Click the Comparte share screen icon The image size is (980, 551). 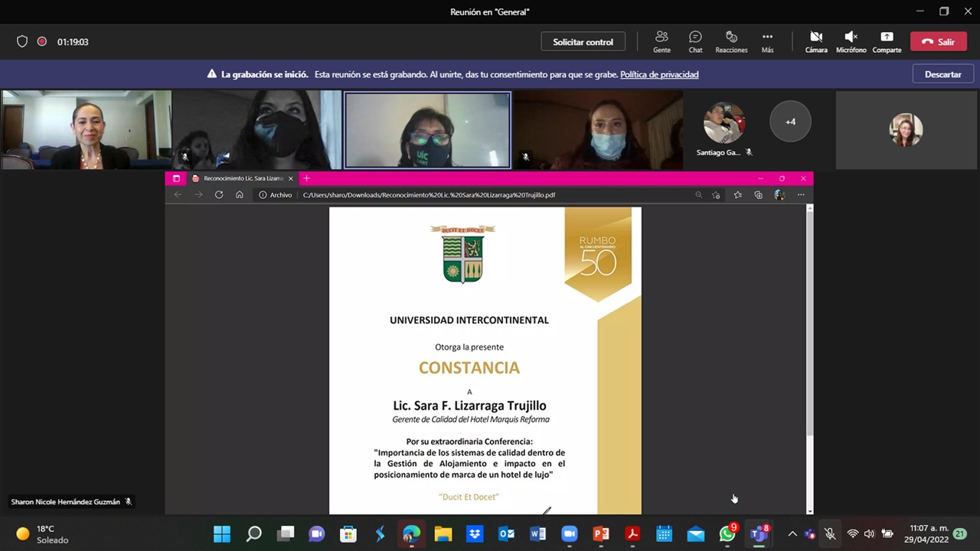click(x=887, y=42)
